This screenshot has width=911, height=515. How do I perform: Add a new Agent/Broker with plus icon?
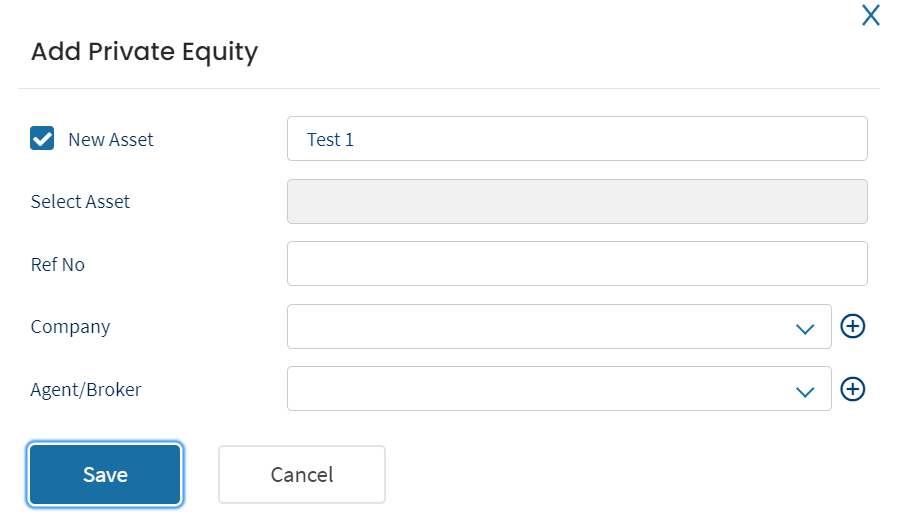852,389
